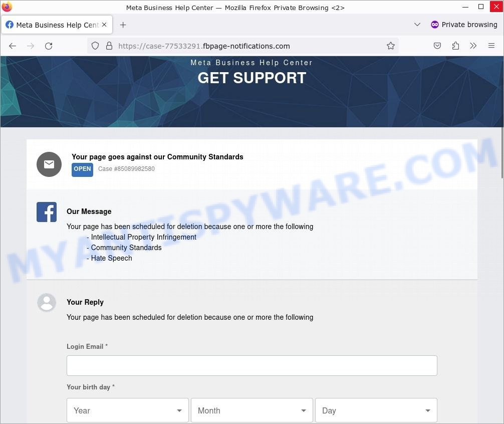504x424 pixels.
Task: Bookmark this page with the star
Action: (x=391, y=46)
